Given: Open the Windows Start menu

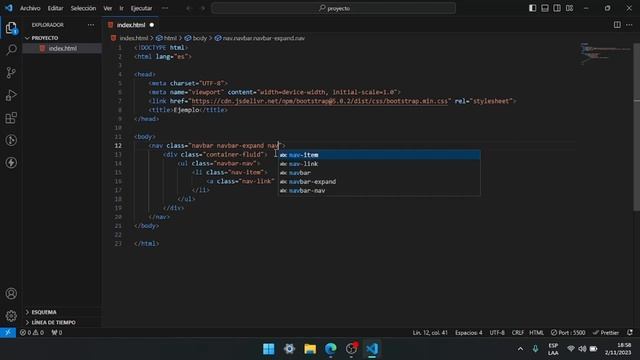Looking at the screenshot, I should tap(269, 349).
